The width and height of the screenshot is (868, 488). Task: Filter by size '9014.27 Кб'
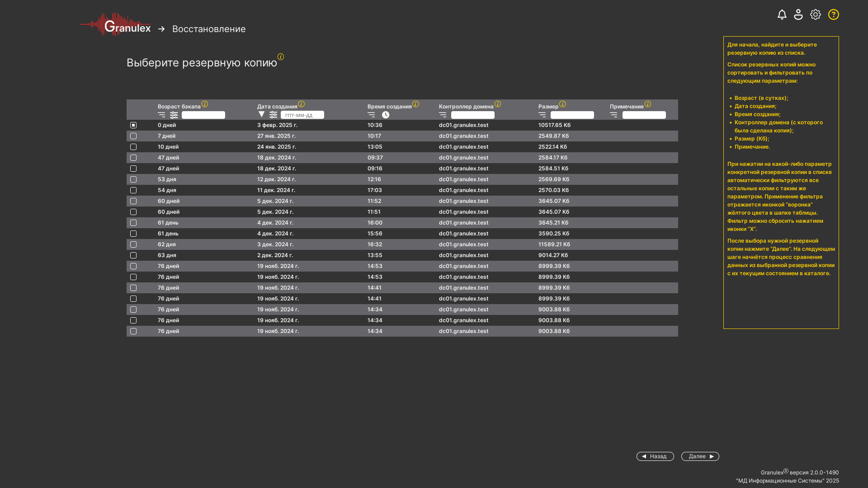point(553,255)
